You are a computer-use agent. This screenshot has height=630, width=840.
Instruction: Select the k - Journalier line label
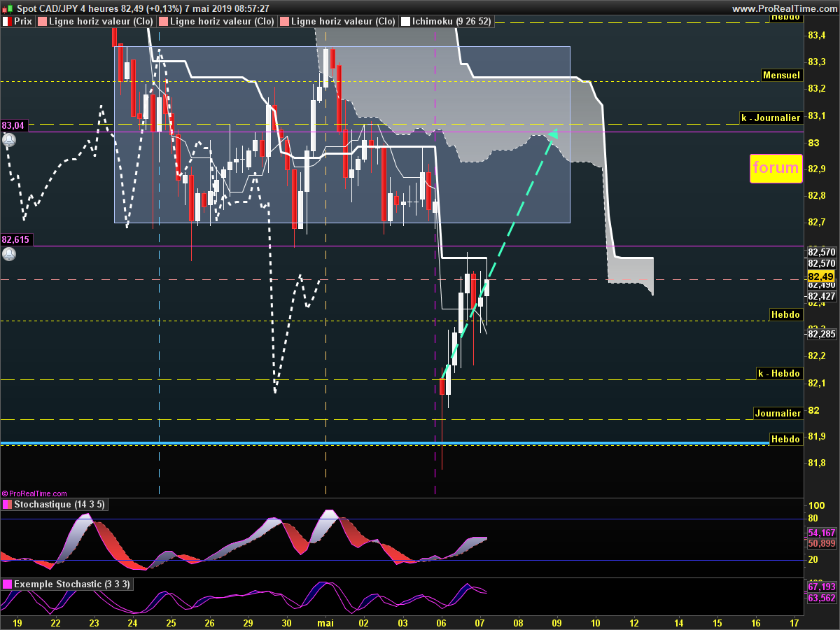pos(771,118)
